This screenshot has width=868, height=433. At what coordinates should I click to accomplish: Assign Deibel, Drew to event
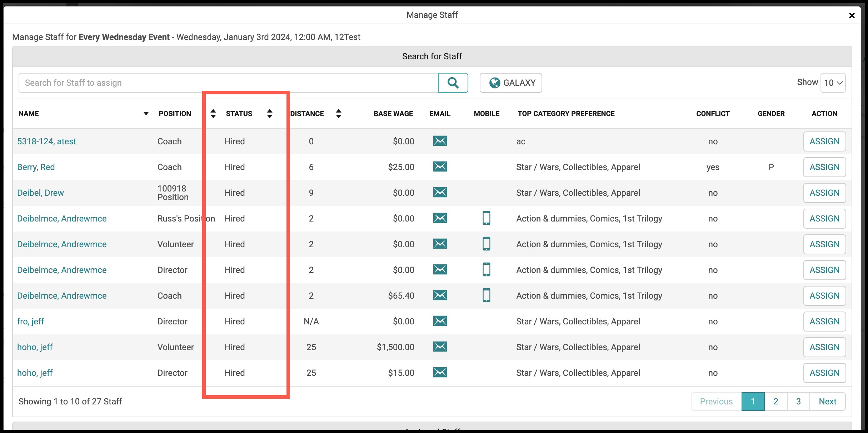click(x=824, y=193)
